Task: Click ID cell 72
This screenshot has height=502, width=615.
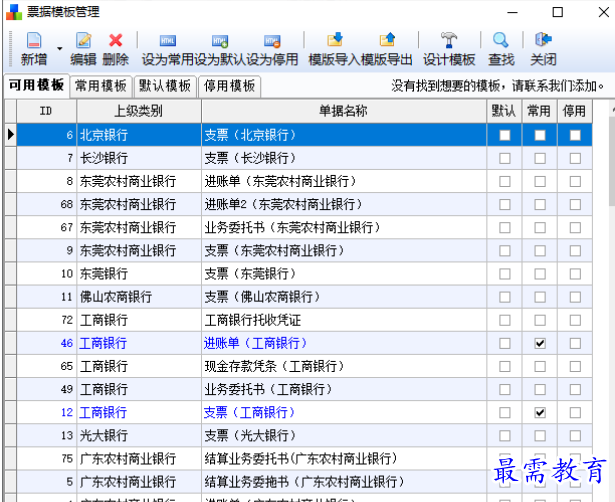Action: click(46, 320)
